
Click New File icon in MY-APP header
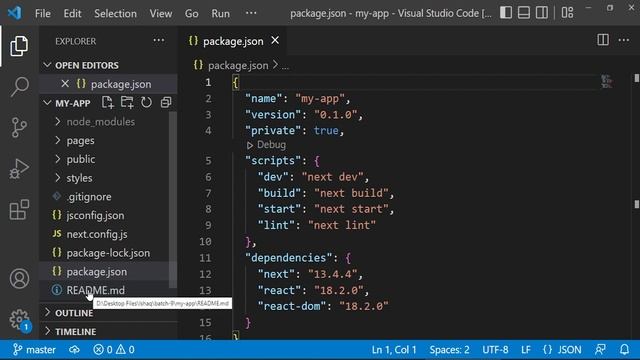pos(107,102)
